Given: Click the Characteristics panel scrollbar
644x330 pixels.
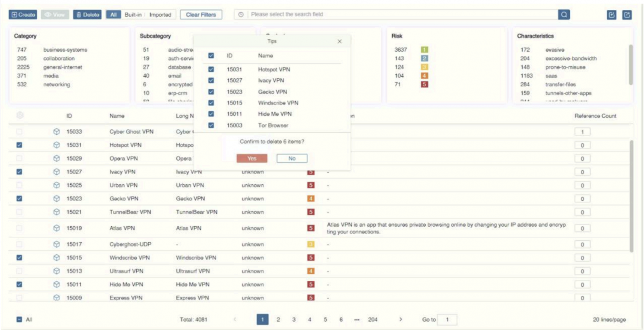Looking at the screenshot, I should pos(630,64).
